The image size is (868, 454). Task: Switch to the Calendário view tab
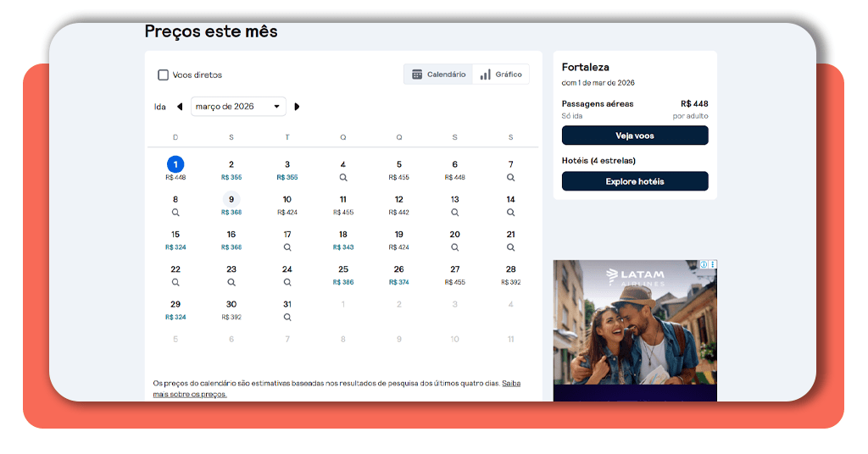click(x=438, y=75)
